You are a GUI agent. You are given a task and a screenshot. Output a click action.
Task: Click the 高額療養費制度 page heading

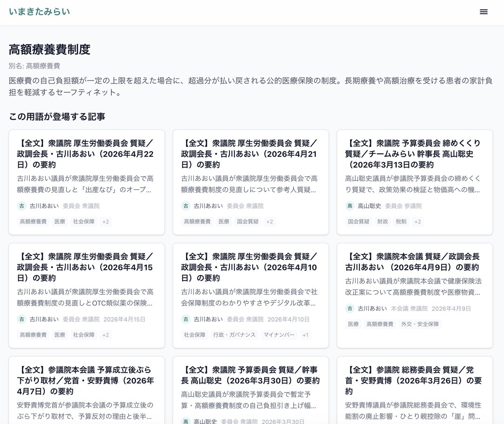pyautogui.click(x=50, y=50)
